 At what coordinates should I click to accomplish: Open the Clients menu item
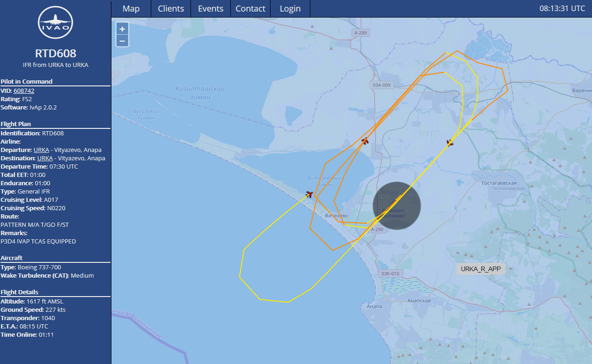171,9
